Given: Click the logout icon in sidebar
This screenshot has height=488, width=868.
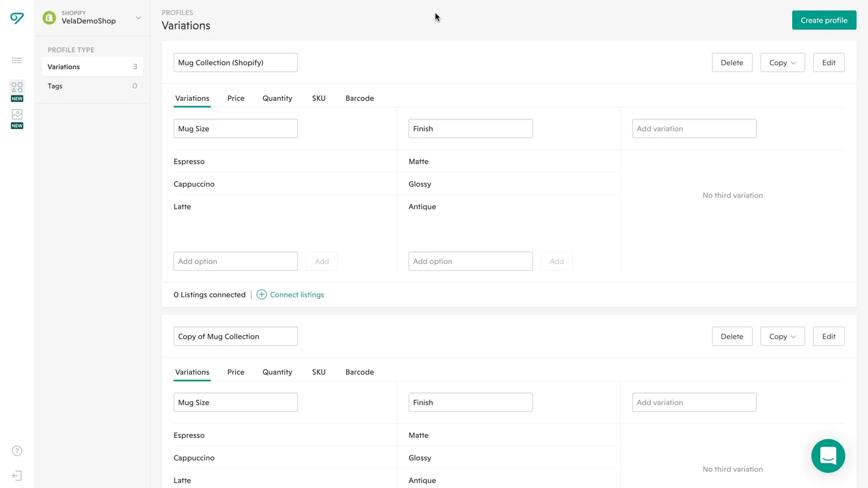Looking at the screenshot, I should pos(17,476).
